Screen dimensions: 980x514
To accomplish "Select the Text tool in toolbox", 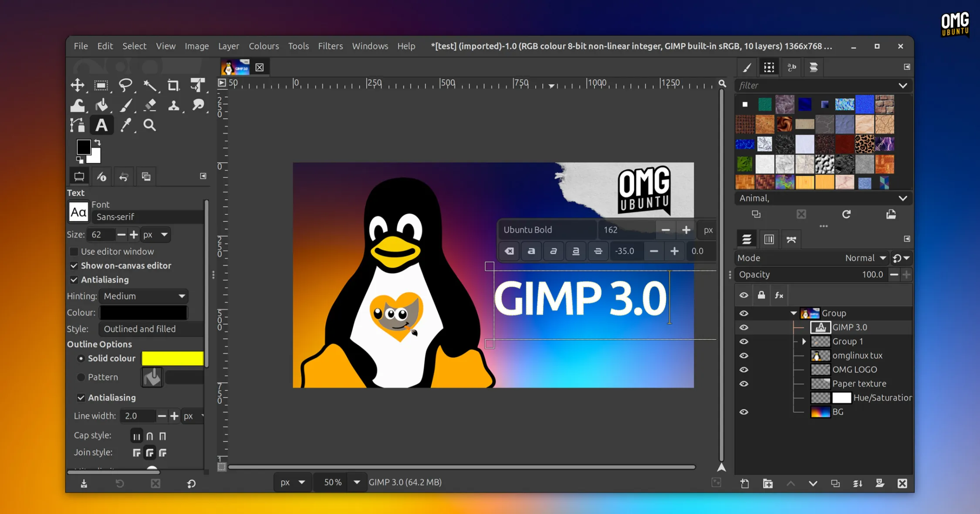I will 101,125.
